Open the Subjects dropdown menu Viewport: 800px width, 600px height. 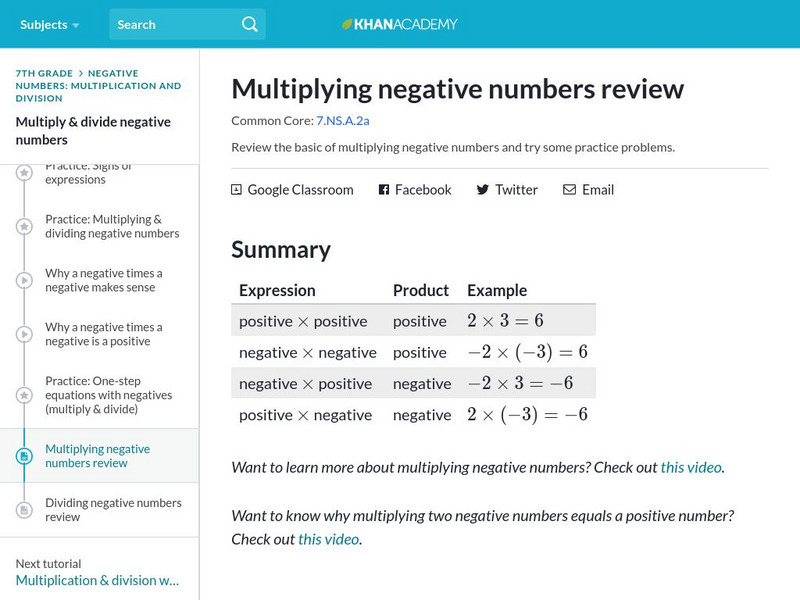[x=49, y=24]
